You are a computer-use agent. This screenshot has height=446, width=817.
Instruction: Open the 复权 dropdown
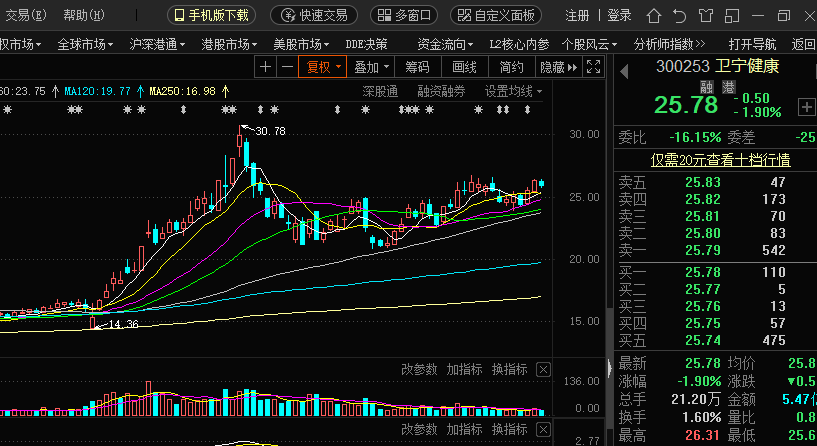(x=322, y=67)
